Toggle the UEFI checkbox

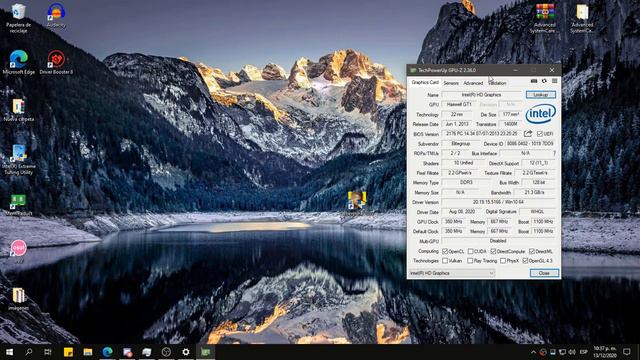540,134
